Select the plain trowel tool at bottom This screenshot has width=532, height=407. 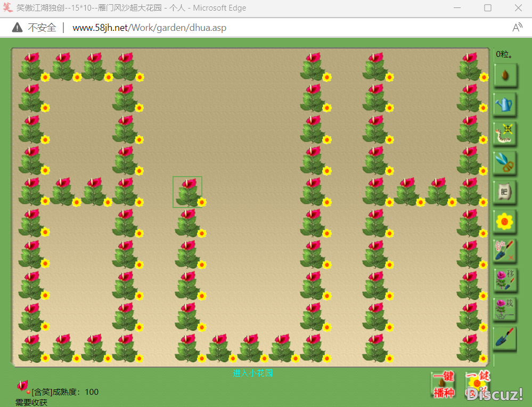(x=505, y=338)
